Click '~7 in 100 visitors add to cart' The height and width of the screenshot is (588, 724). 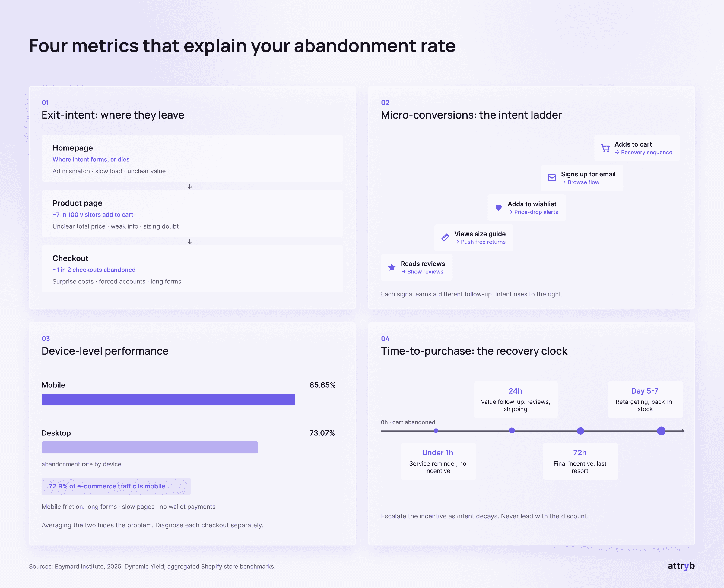point(93,215)
